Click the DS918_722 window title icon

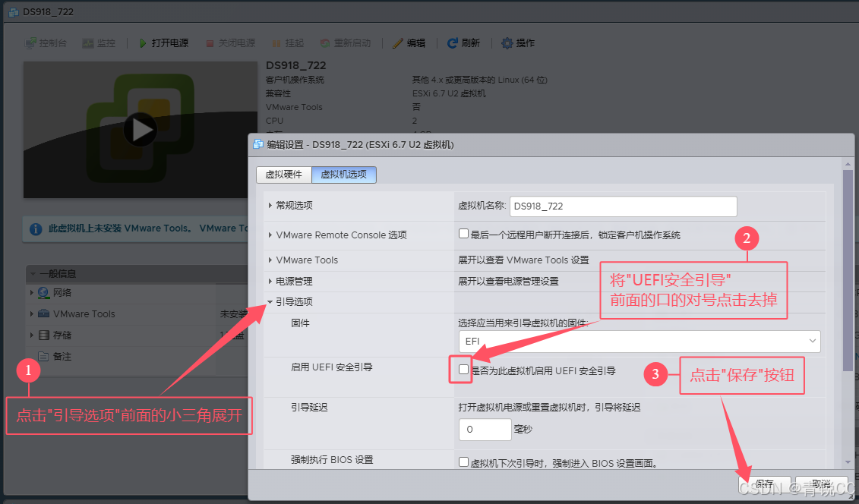click(13, 11)
